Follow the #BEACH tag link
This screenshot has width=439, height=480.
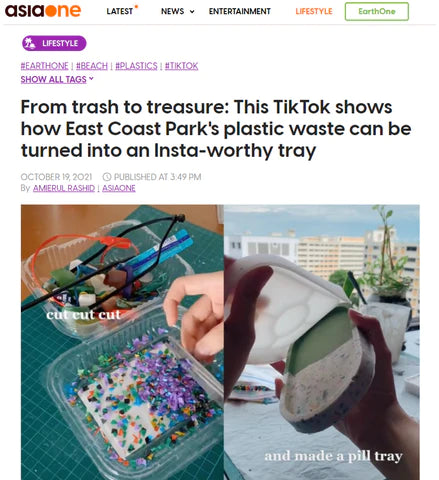click(x=92, y=66)
